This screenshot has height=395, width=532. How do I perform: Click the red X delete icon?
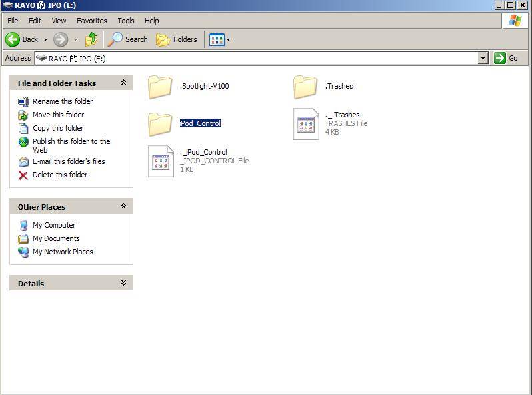click(x=23, y=175)
